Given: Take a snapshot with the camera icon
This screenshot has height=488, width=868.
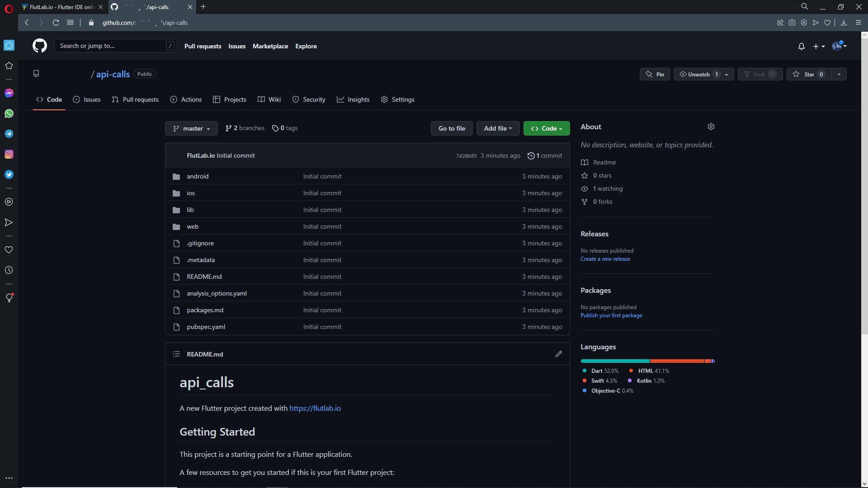Looking at the screenshot, I should [792, 23].
